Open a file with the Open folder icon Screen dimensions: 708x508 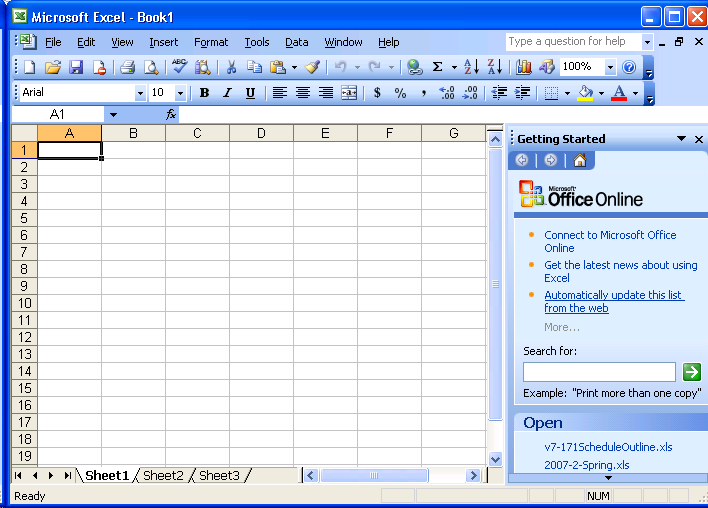(x=52, y=67)
